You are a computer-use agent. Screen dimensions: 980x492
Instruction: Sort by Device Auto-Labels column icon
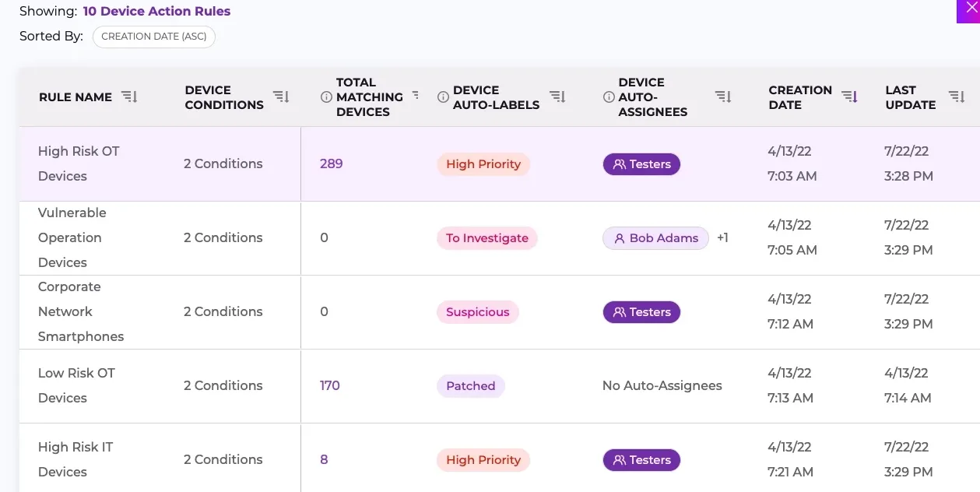click(x=557, y=97)
